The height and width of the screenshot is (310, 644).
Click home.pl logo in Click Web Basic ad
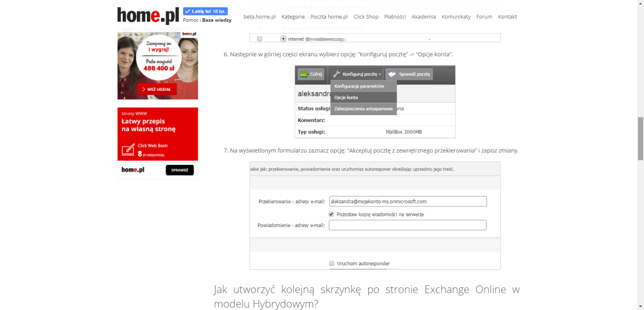coord(133,170)
